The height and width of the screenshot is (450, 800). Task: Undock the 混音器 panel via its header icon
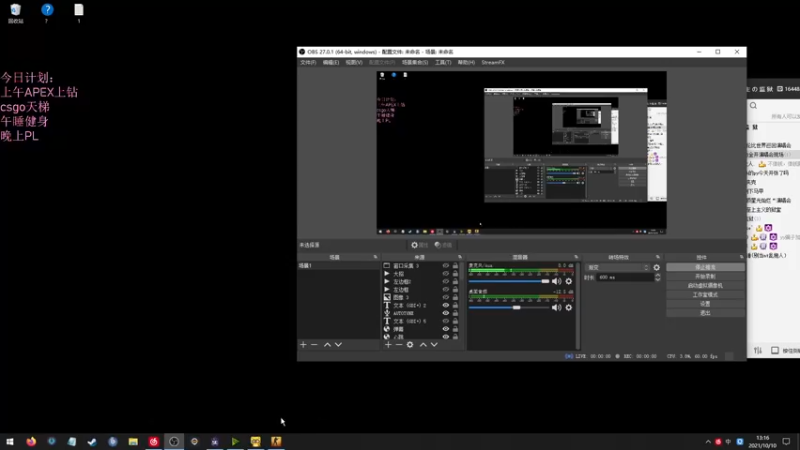coord(576,257)
